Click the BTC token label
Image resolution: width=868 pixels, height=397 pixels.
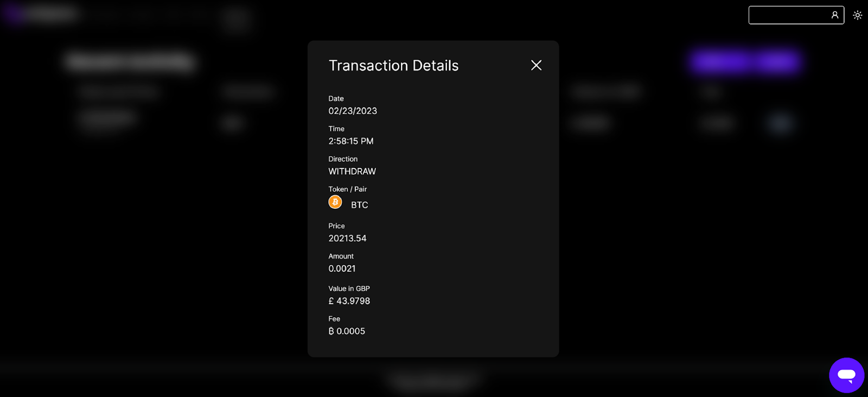[360, 205]
